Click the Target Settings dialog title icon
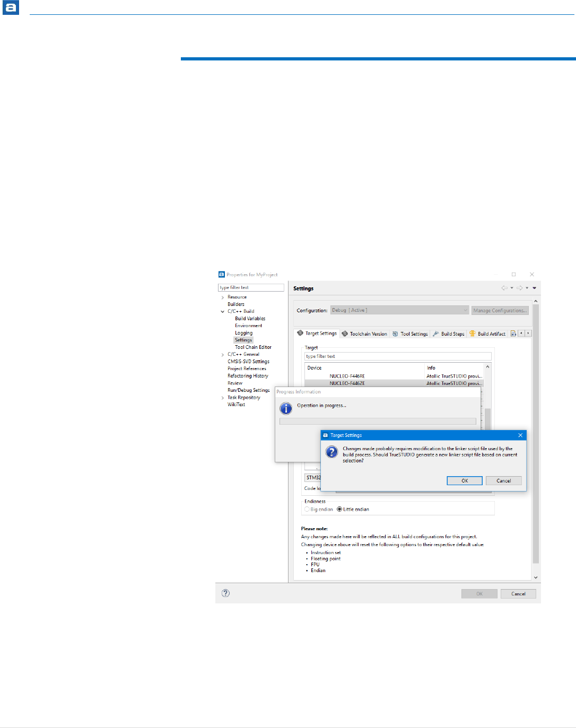Screen dimensions: 576x728 coord(326,435)
